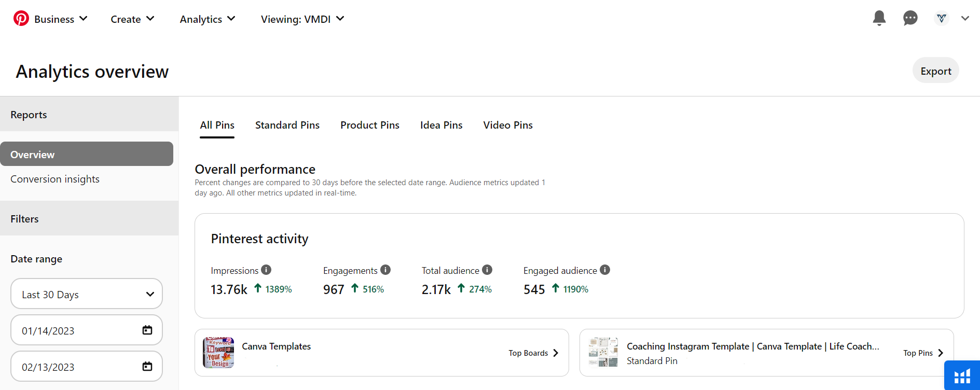Open Conversion insights report

55,179
